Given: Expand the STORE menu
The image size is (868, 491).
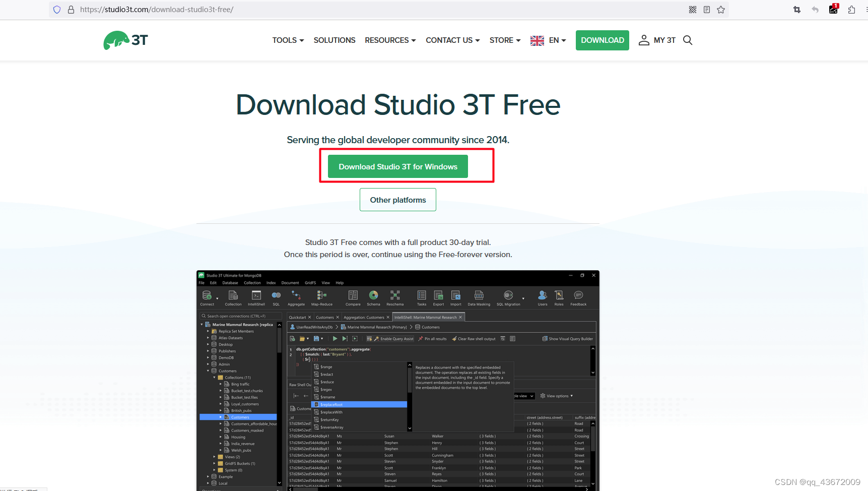Looking at the screenshot, I should click(x=505, y=40).
